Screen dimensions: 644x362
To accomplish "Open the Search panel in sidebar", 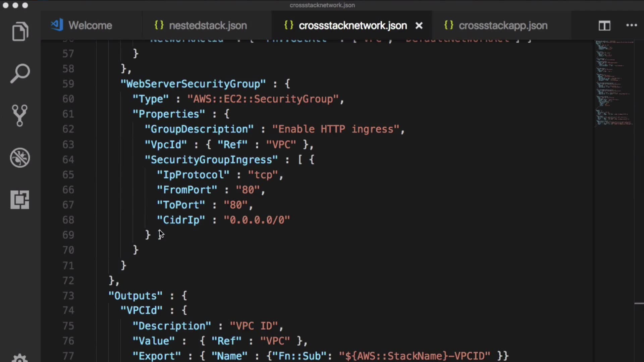I will coord(20,73).
